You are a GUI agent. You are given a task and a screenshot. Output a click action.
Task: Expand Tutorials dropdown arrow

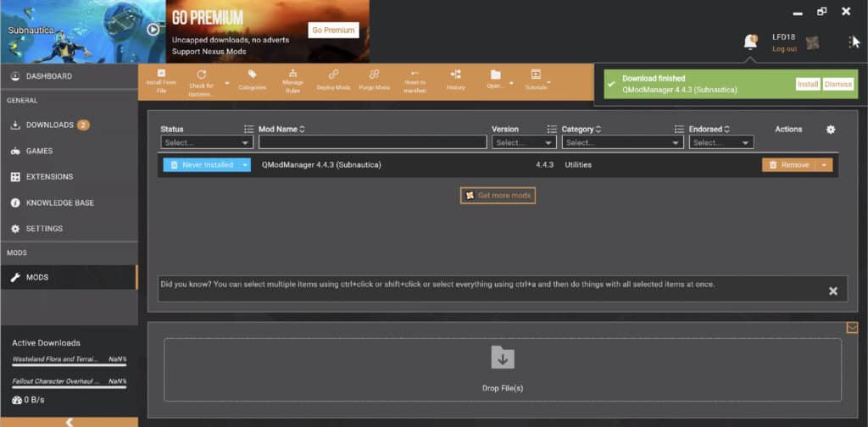point(548,83)
